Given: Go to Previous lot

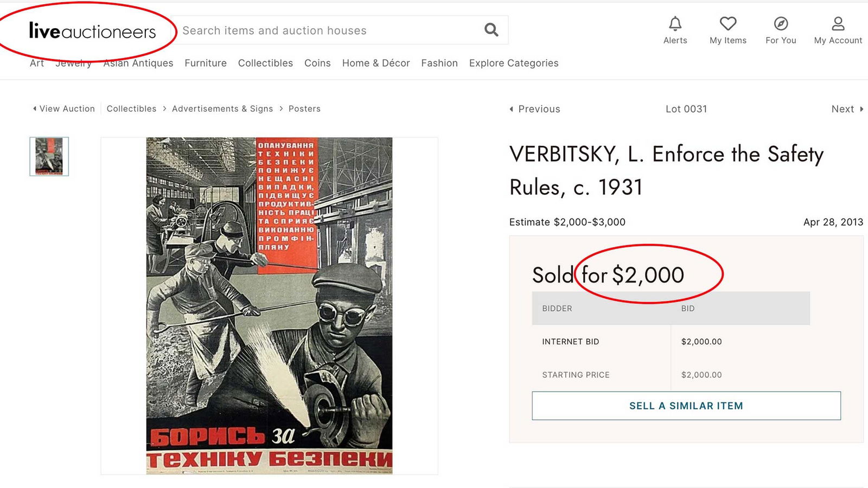Looking at the screenshot, I should point(534,109).
